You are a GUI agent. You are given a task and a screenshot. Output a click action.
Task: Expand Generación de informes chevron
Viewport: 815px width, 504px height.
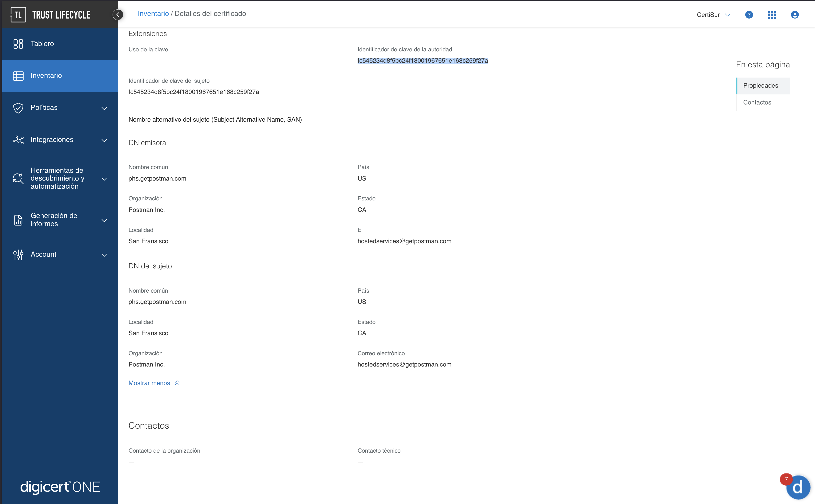pos(104,220)
